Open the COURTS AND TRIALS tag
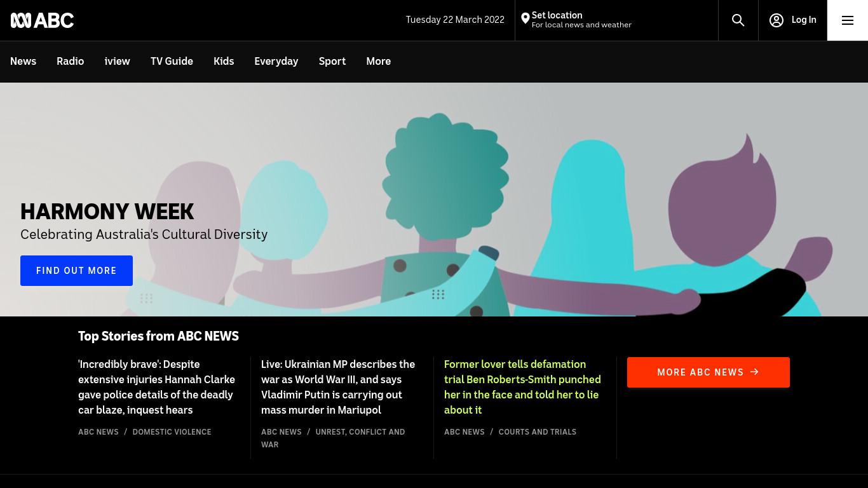 coord(537,432)
